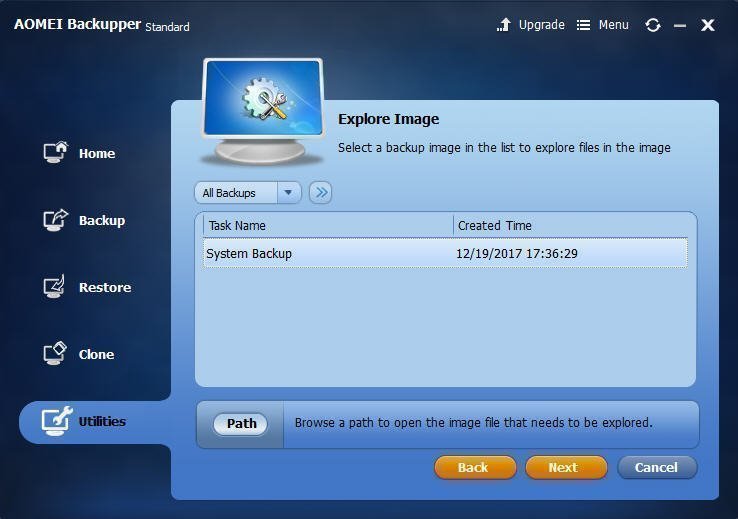Go to the Restore tab label
The image size is (738, 519).
click(x=105, y=287)
